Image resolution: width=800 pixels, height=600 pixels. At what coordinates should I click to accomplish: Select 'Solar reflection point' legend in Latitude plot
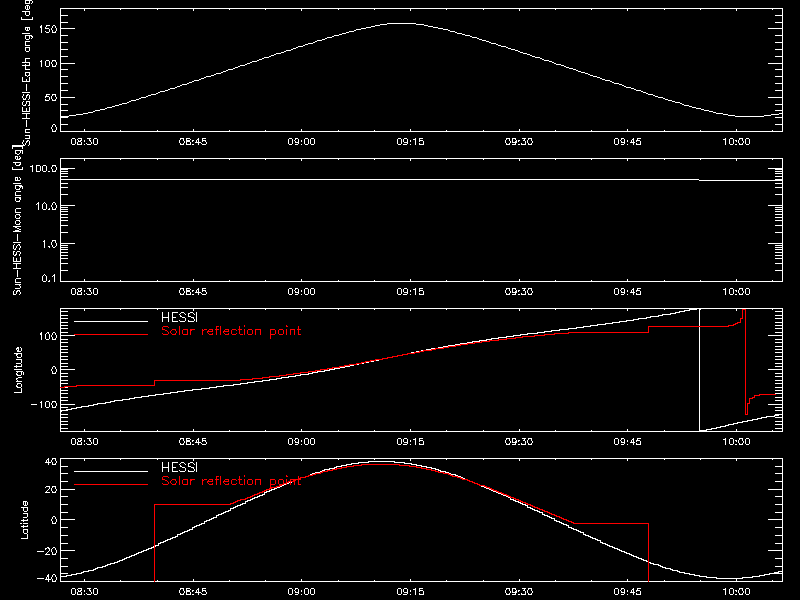tap(231, 481)
